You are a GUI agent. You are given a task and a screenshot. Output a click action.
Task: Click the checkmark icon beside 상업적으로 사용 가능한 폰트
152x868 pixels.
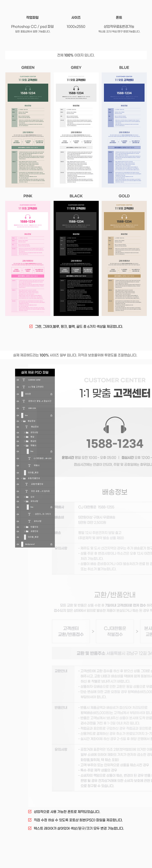[30, 812]
